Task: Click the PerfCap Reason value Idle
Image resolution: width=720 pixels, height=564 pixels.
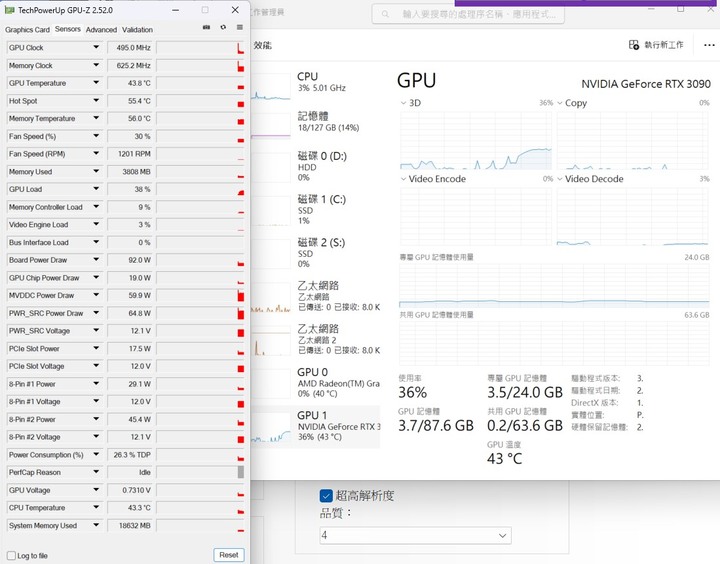Action: click(x=130, y=472)
